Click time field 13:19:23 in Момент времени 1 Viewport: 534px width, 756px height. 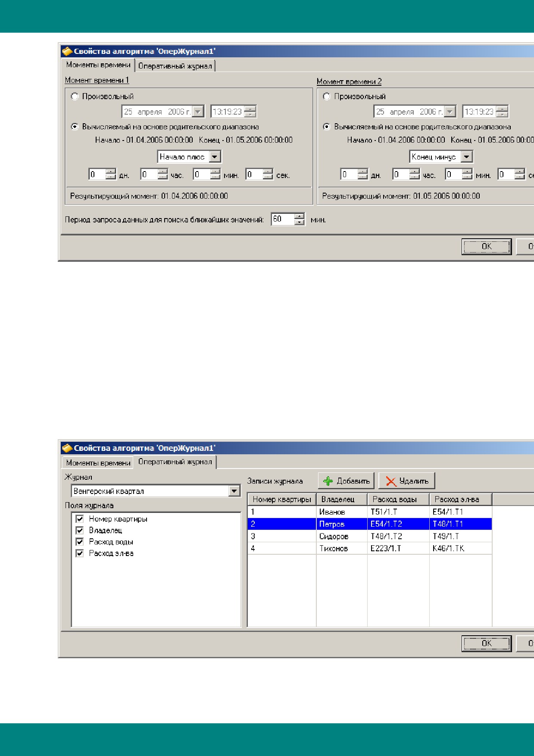click(x=228, y=112)
